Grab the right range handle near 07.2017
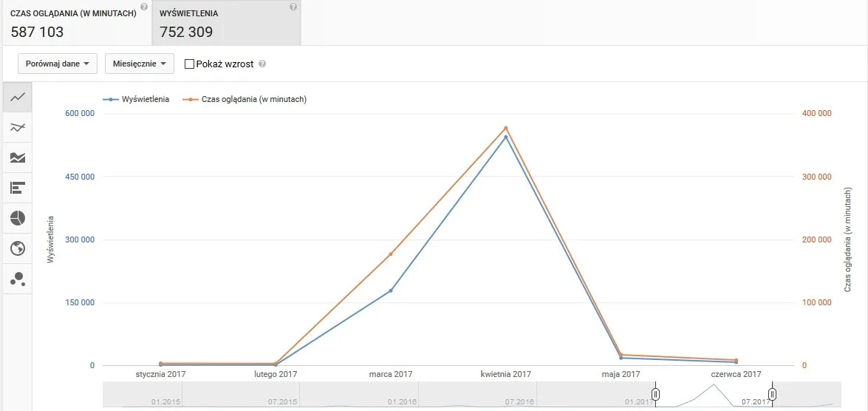Screen dimensions: 868x411 pyautogui.click(x=772, y=395)
